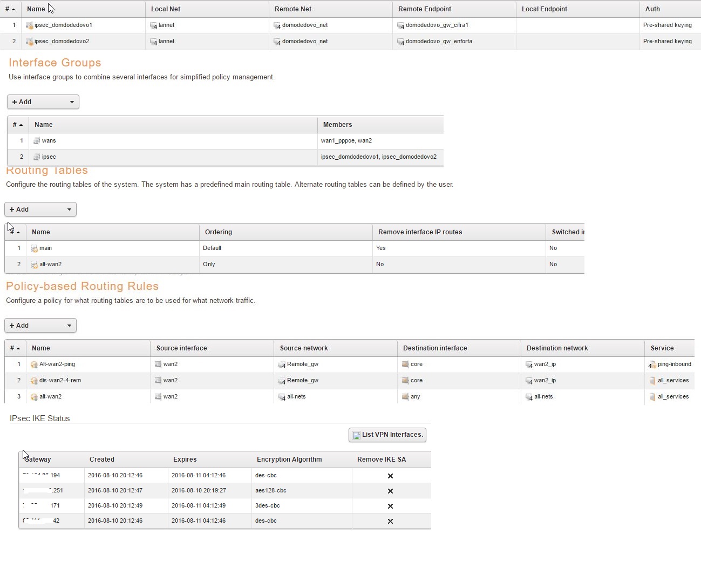
Task: Remove IKE SA for gateway ending 42
Action: point(390,522)
